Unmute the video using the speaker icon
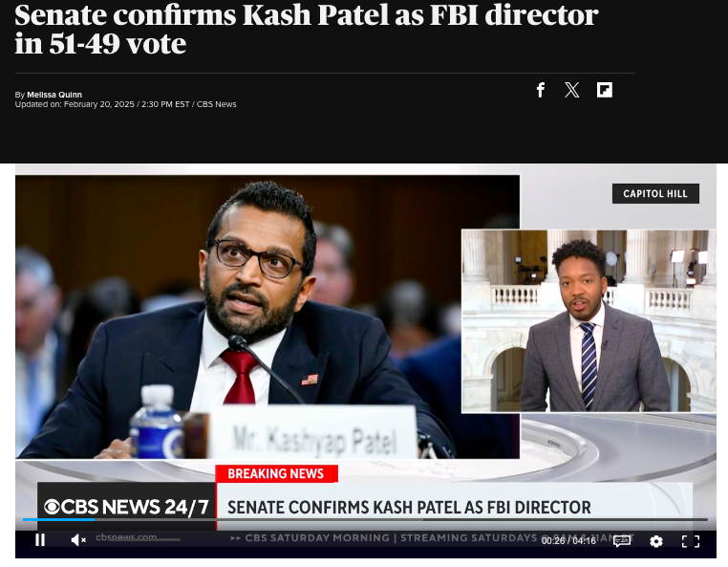 click(78, 540)
